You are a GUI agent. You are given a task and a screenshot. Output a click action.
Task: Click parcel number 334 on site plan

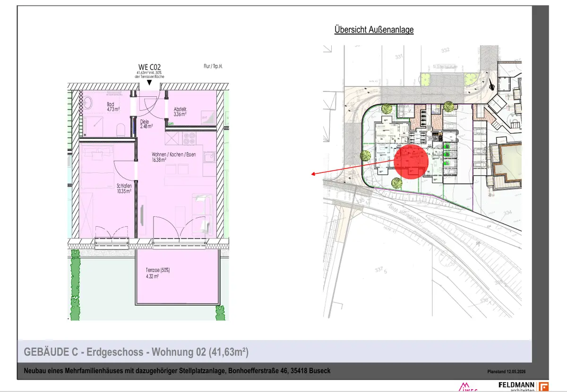[507, 213]
